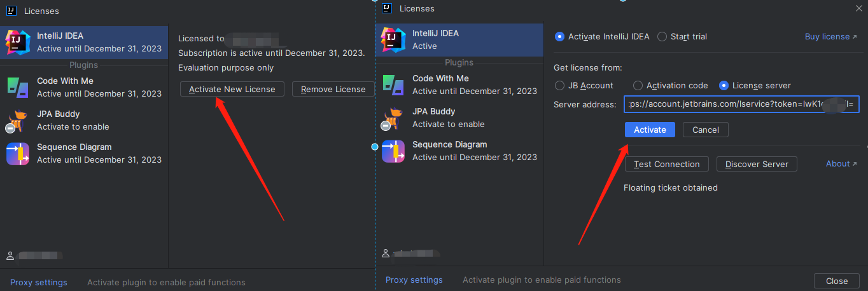Click Sequence Diagram icon in right dialog

click(x=393, y=151)
